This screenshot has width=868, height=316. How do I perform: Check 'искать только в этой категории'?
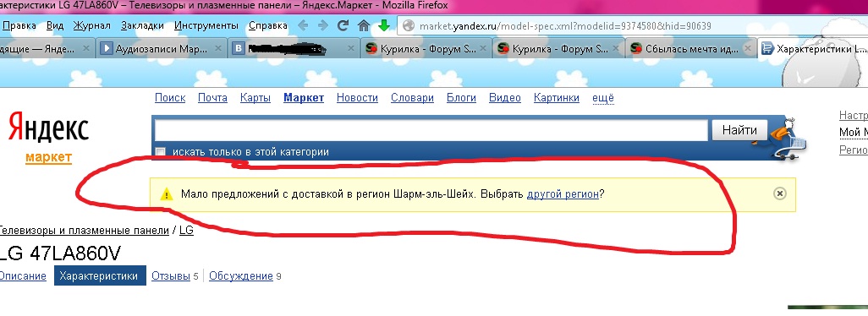[x=161, y=152]
